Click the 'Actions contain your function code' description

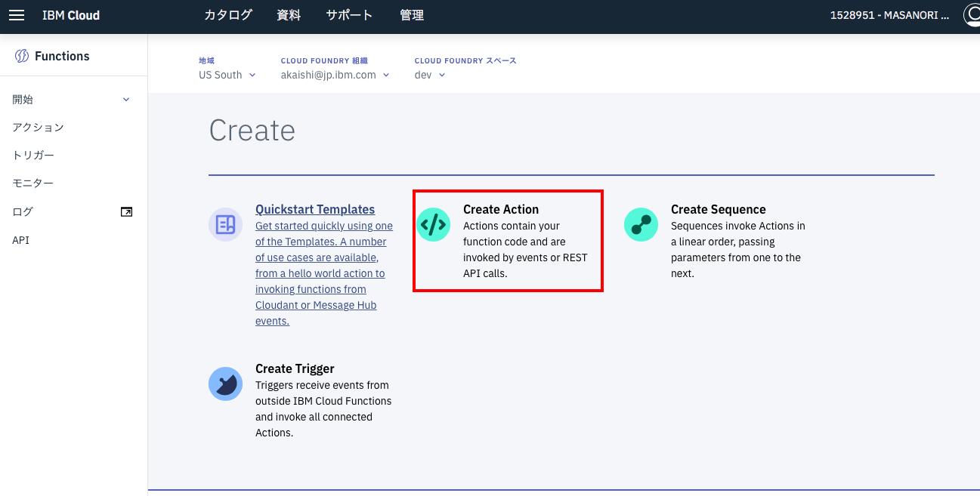[525, 250]
